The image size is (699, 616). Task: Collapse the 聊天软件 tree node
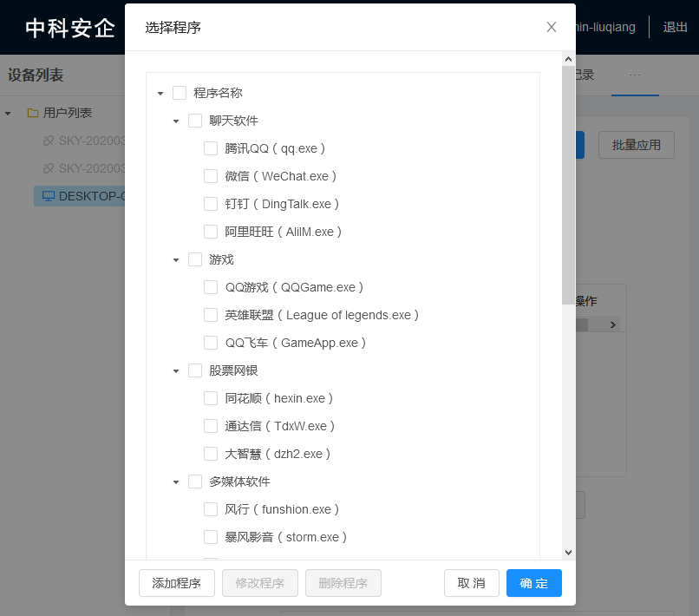click(x=176, y=121)
